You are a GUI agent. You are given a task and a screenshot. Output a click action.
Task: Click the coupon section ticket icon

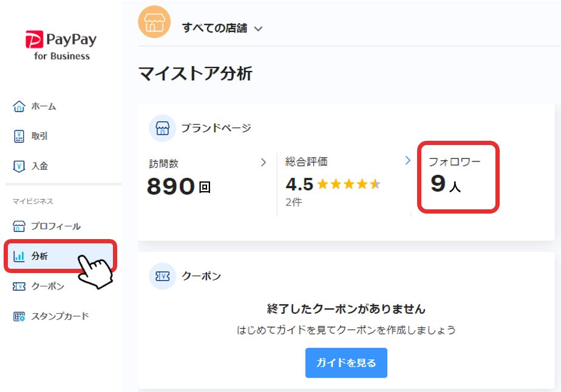163,276
